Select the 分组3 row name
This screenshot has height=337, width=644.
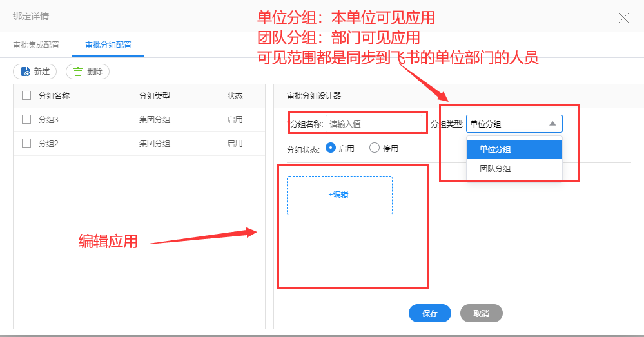click(x=48, y=119)
